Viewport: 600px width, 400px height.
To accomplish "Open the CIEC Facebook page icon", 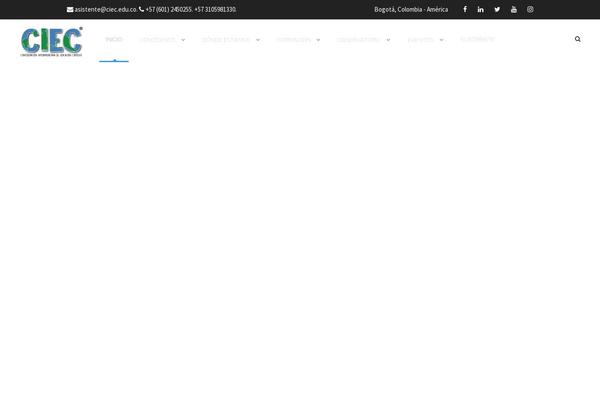I will tap(465, 9).
